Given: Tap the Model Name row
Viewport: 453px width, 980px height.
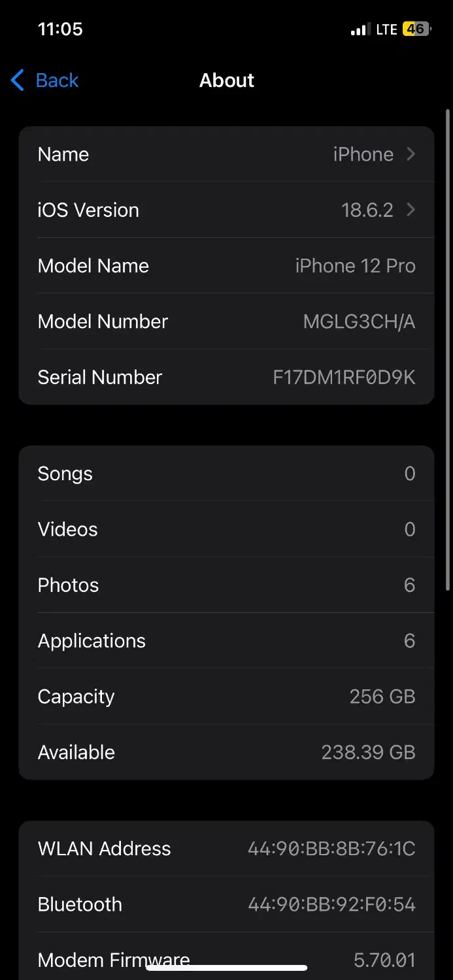Looking at the screenshot, I should tap(226, 266).
